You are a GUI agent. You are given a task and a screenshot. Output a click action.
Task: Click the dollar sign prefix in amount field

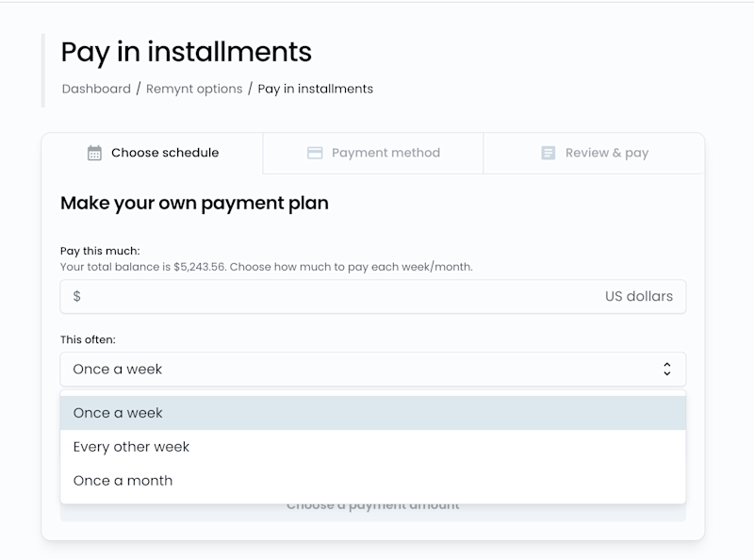pyautogui.click(x=77, y=296)
